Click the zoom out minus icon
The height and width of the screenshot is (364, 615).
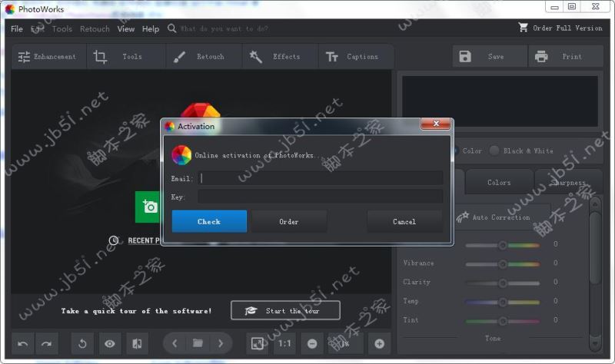(312, 343)
